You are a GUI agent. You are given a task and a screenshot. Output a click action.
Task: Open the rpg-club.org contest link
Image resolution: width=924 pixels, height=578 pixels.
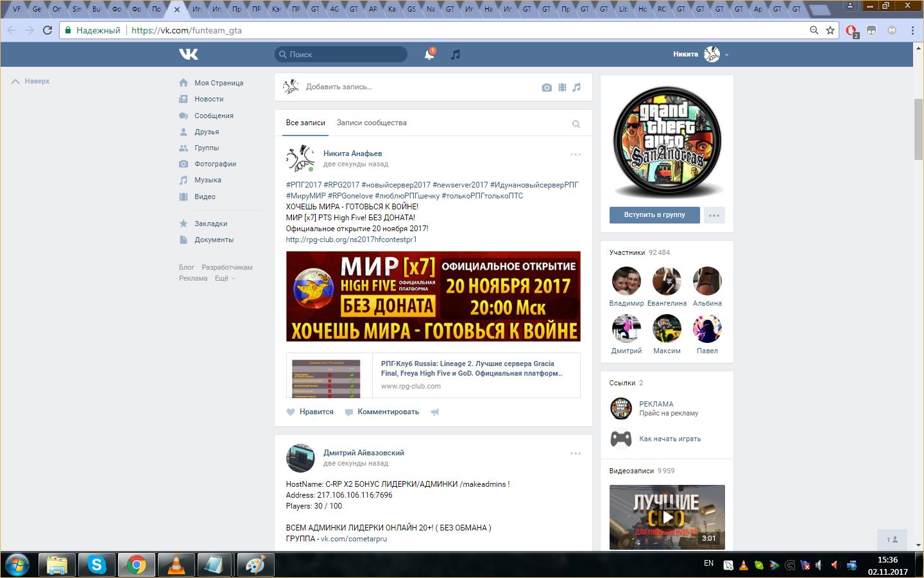tap(351, 240)
